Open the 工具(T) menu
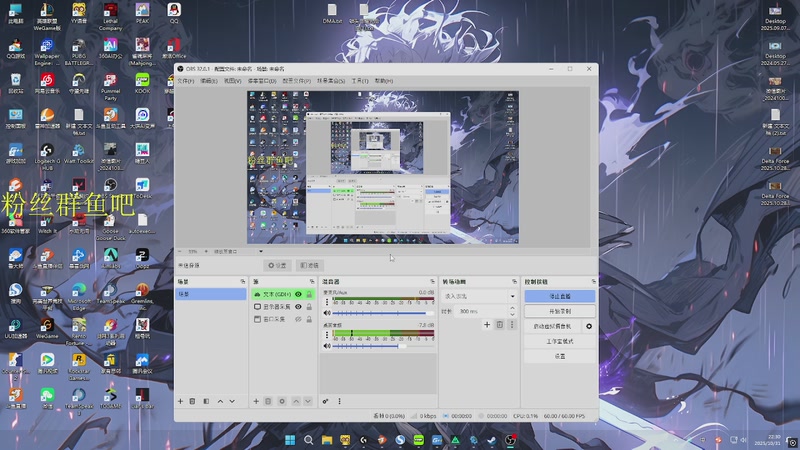Viewport: 800px width, 450px height. pos(360,81)
